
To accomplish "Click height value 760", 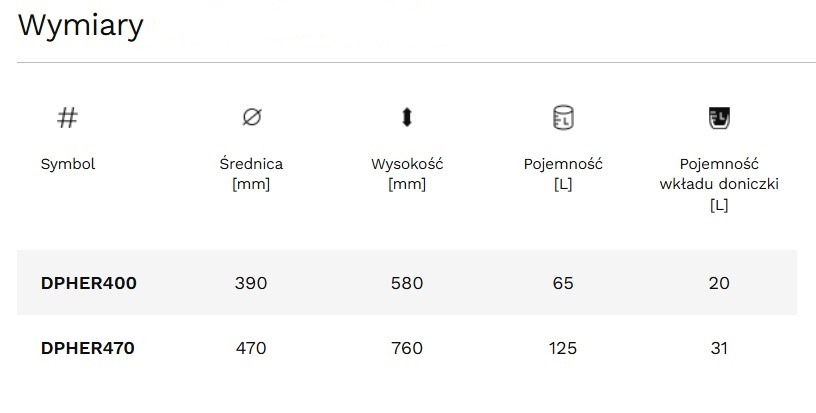I will tap(407, 348).
